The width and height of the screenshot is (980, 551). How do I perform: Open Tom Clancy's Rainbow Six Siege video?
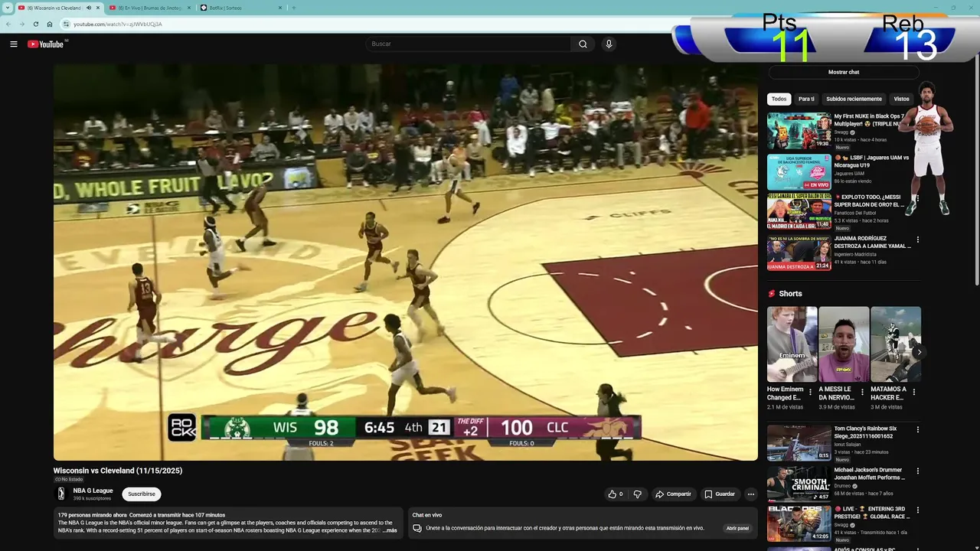pyautogui.click(x=799, y=443)
